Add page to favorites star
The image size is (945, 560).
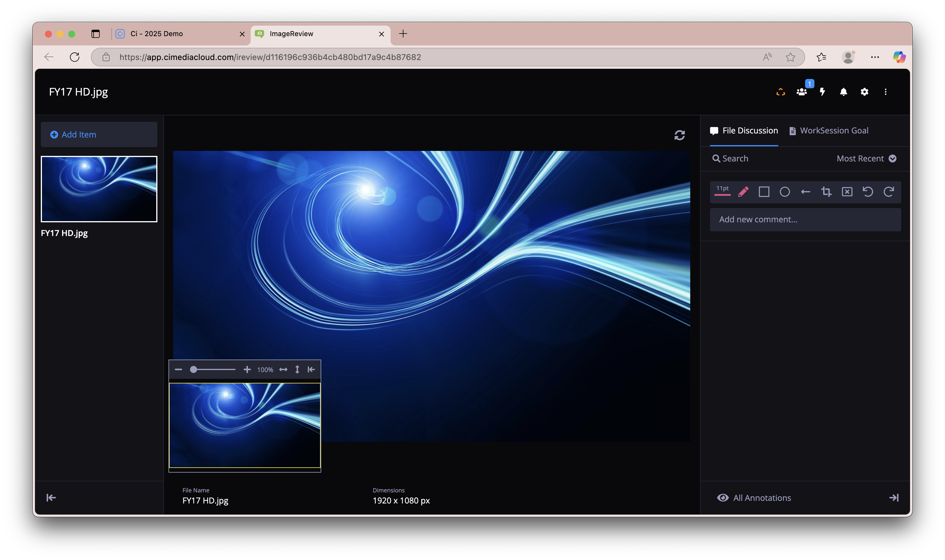(790, 57)
